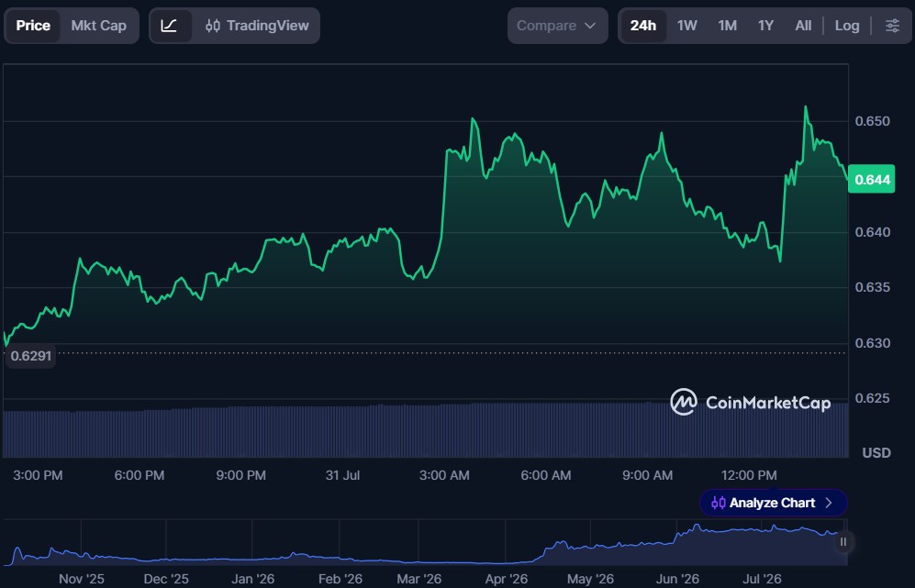Click the 0.650 axis price label
The image size is (915, 588).
pyautogui.click(x=873, y=121)
